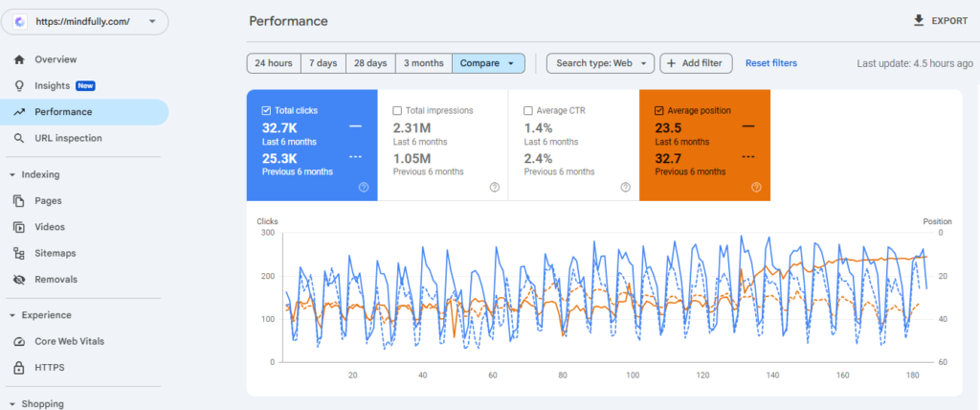Uncheck the Total clicks checkbox
Viewport: 980px width, 410px height.
click(x=266, y=111)
